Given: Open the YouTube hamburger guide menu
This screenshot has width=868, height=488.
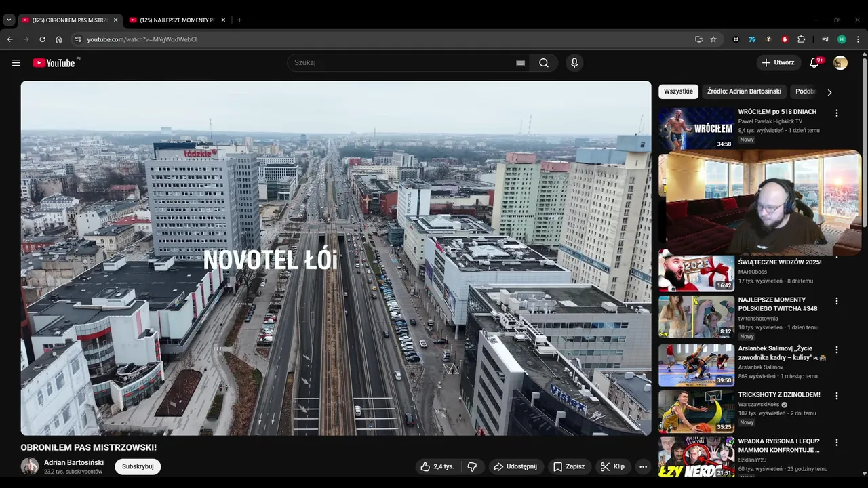Looking at the screenshot, I should coord(16,62).
